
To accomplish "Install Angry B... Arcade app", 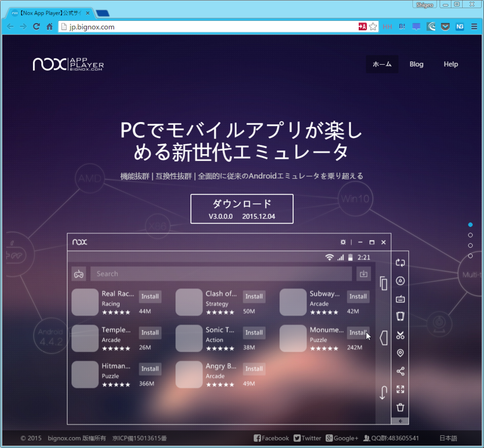I will tap(254, 369).
